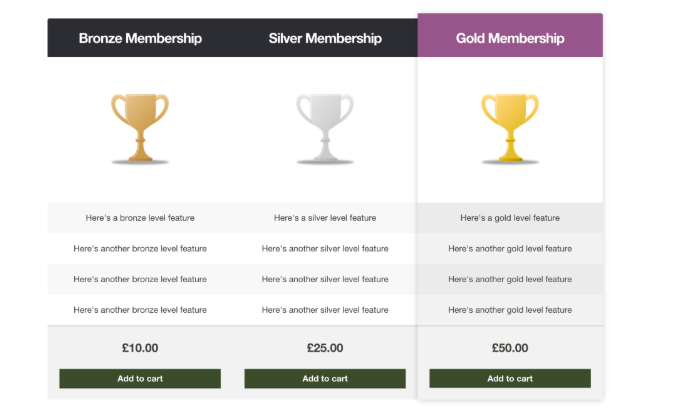691x409 pixels.
Task: Add Bronze Membership to cart
Action: coord(140,379)
